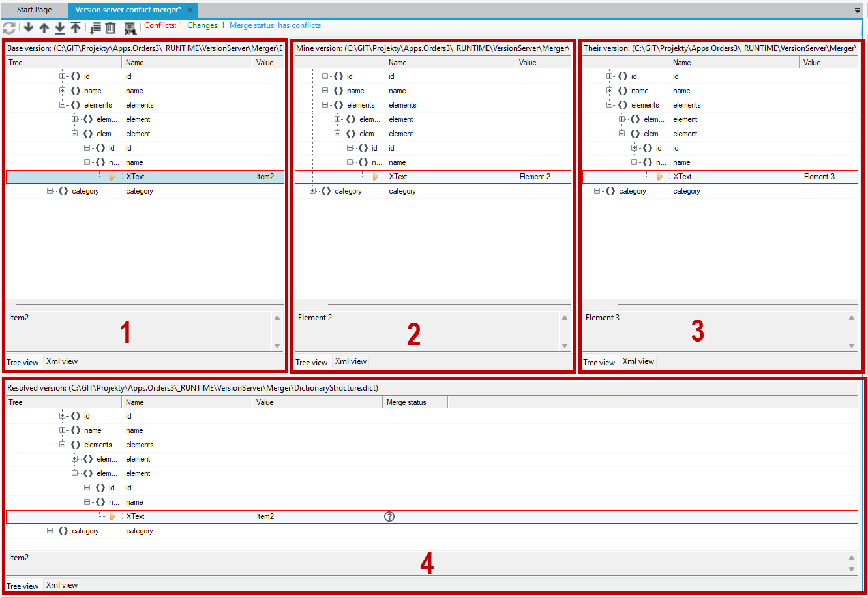Open Xml view tab in Mine version panel
Image resolution: width=868 pixels, height=598 pixels.
coord(351,361)
